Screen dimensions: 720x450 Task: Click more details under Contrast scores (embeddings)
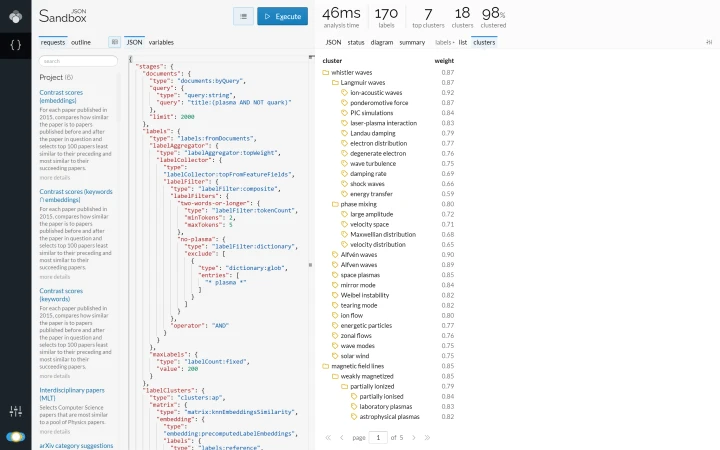[x=55, y=178]
